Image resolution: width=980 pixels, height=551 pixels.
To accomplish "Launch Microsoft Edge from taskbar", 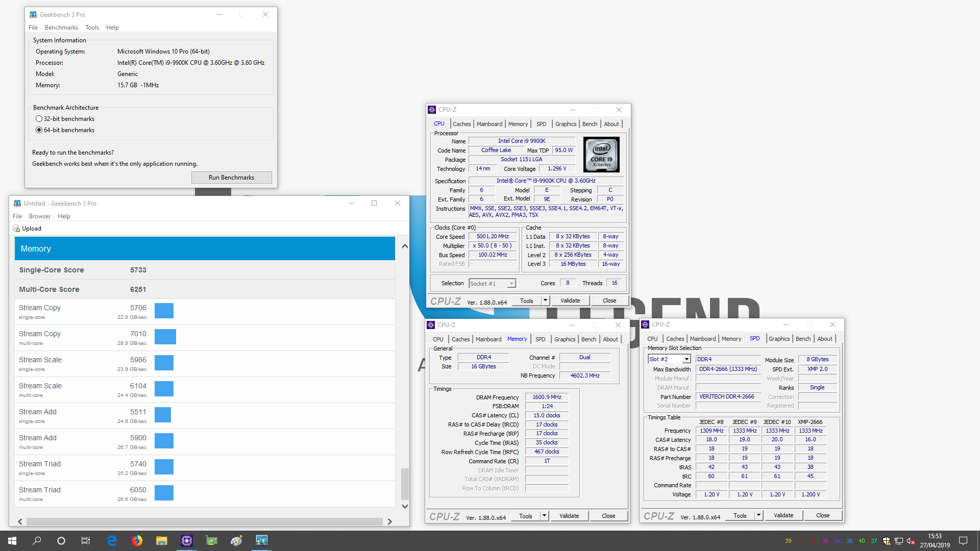I will click(112, 541).
